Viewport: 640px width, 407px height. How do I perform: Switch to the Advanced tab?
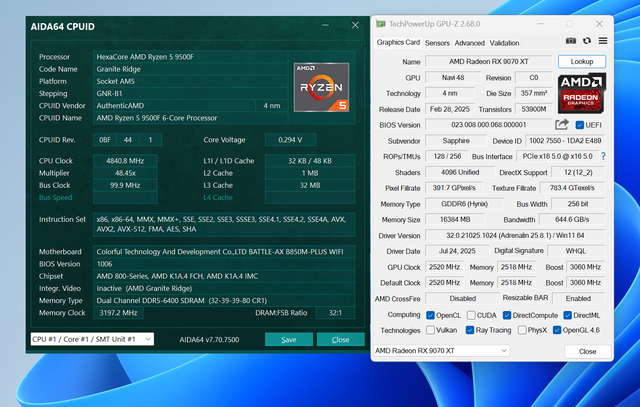coord(469,43)
